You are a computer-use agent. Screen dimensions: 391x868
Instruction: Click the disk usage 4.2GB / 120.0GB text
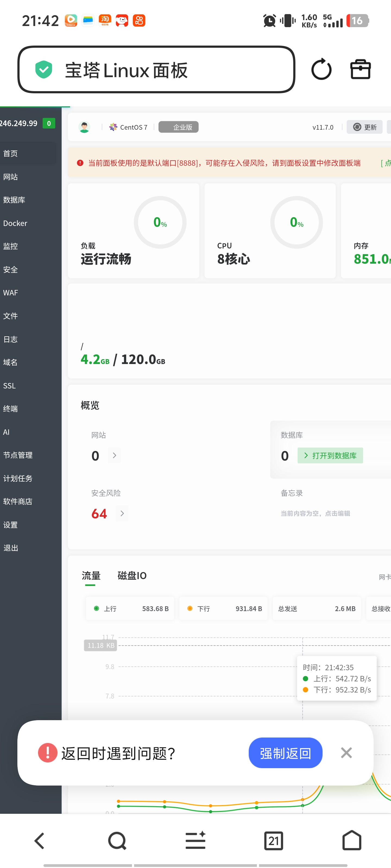tap(123, 359)
